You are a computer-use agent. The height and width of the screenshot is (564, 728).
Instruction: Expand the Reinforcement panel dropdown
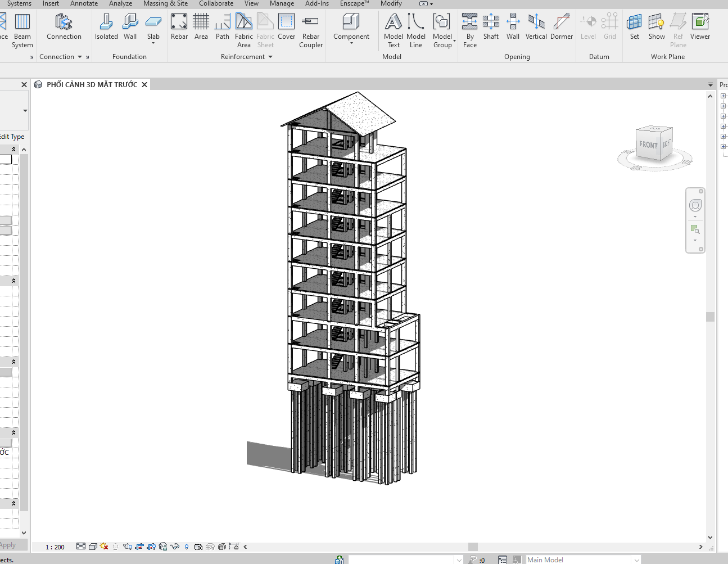click(270, 57)
